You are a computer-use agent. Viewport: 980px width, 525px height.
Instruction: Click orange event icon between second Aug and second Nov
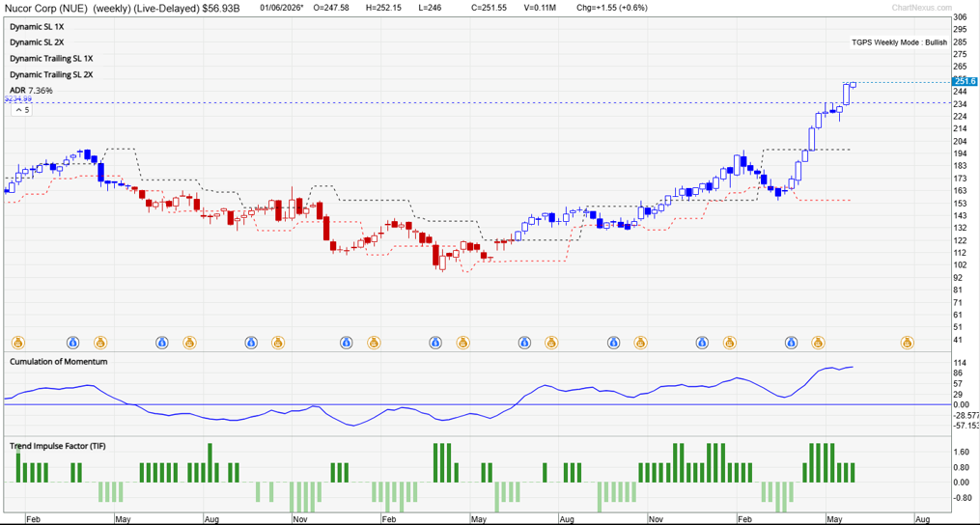click(x=640, y=342)
